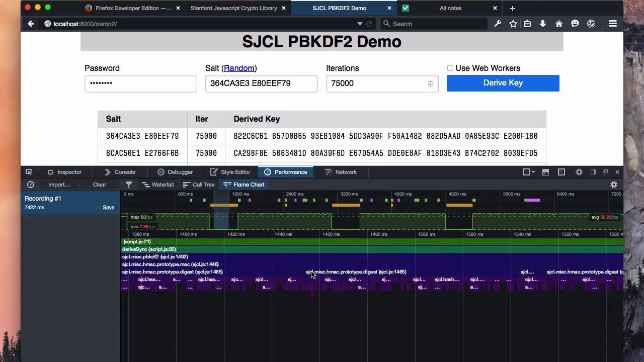The height and width of the screenshot is (362, 644).
Task: Open developer tools wrench icon
Action: click(498, 24)
